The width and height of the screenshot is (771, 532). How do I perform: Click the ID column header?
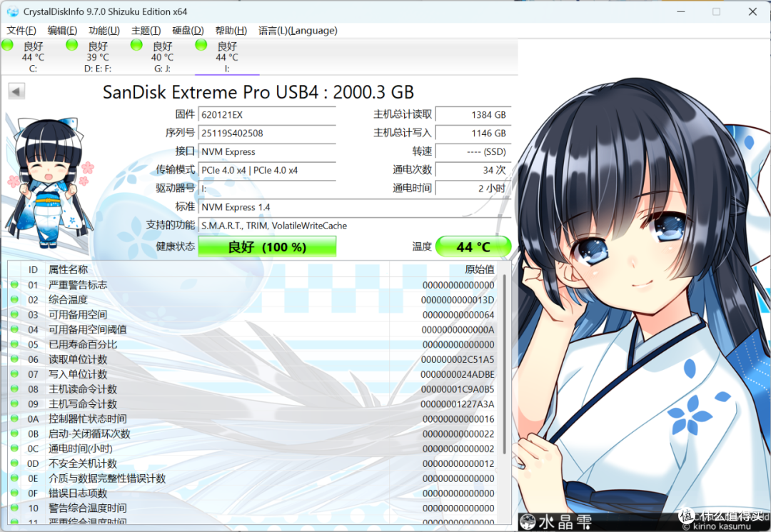(33, 269)
